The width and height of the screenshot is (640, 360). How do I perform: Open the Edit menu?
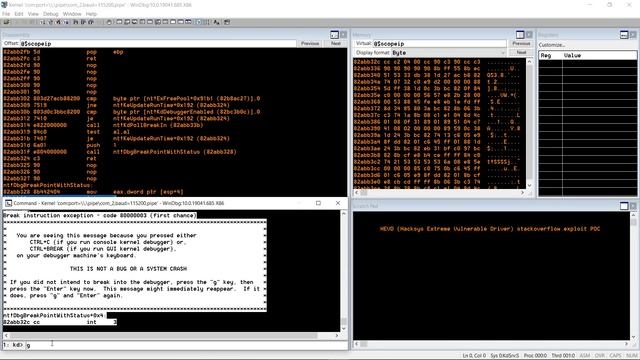(19, 14)
